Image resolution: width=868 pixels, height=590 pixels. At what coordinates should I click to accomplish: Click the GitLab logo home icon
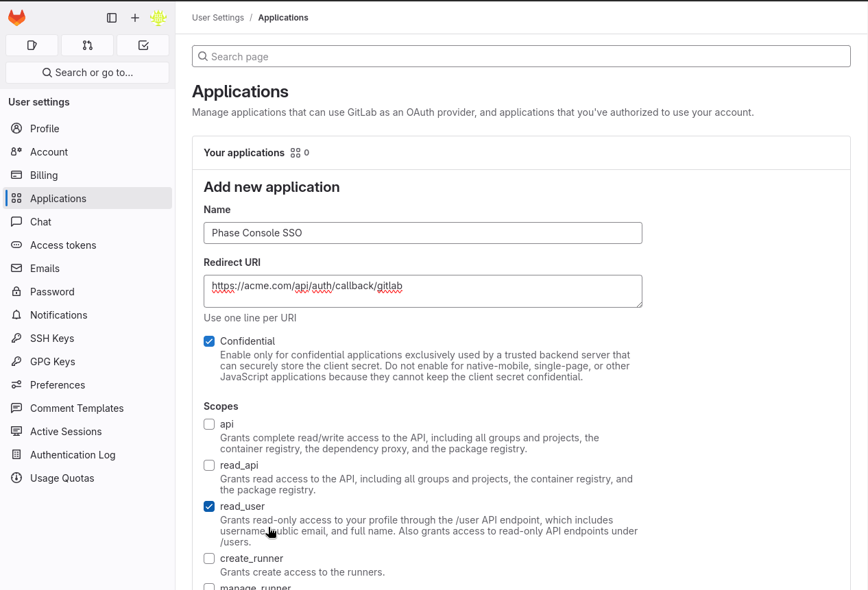tap(16, 18)
